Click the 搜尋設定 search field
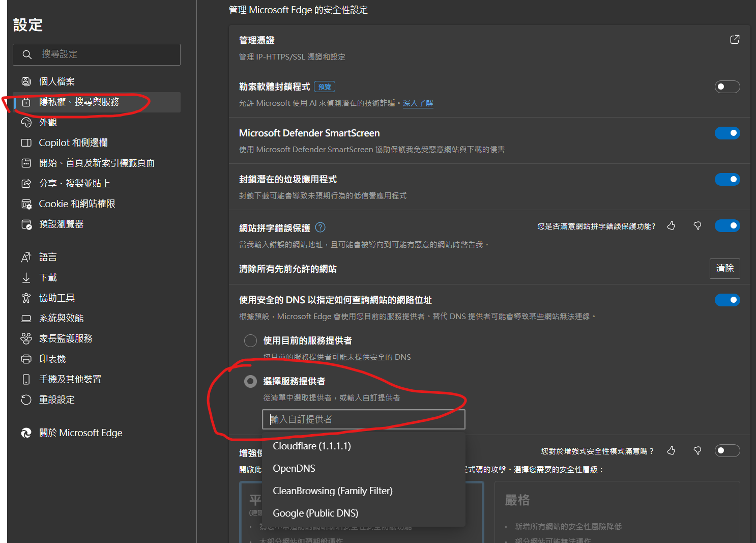756x543 pixels. tap(97, 54)
